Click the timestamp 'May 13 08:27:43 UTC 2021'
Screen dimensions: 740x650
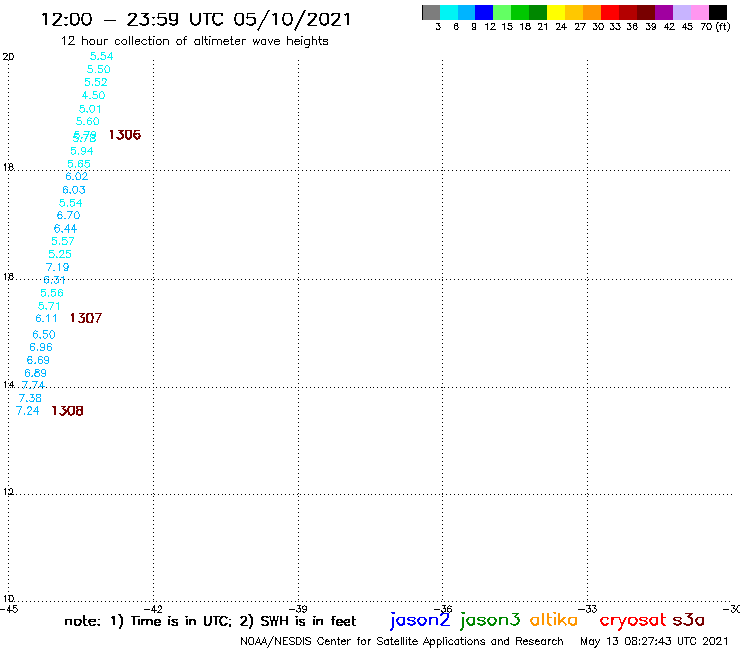(x=654, y=642)
